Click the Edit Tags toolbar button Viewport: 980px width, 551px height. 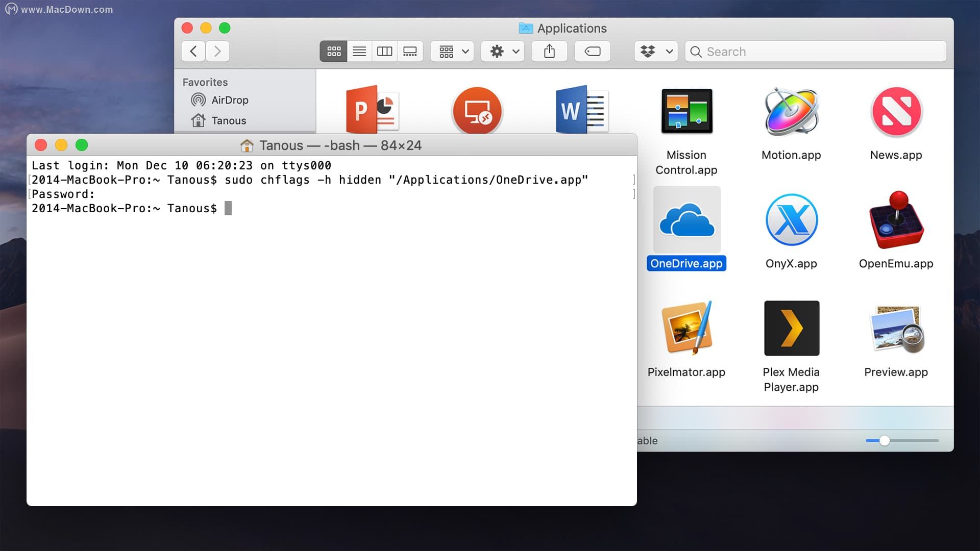592,52
